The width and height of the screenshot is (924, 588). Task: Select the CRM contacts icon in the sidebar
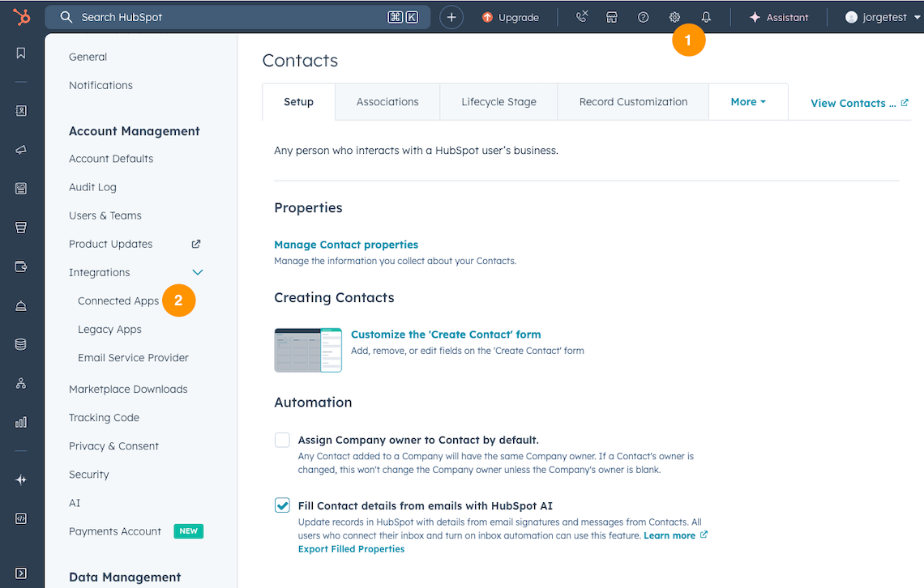click(21, 110)
